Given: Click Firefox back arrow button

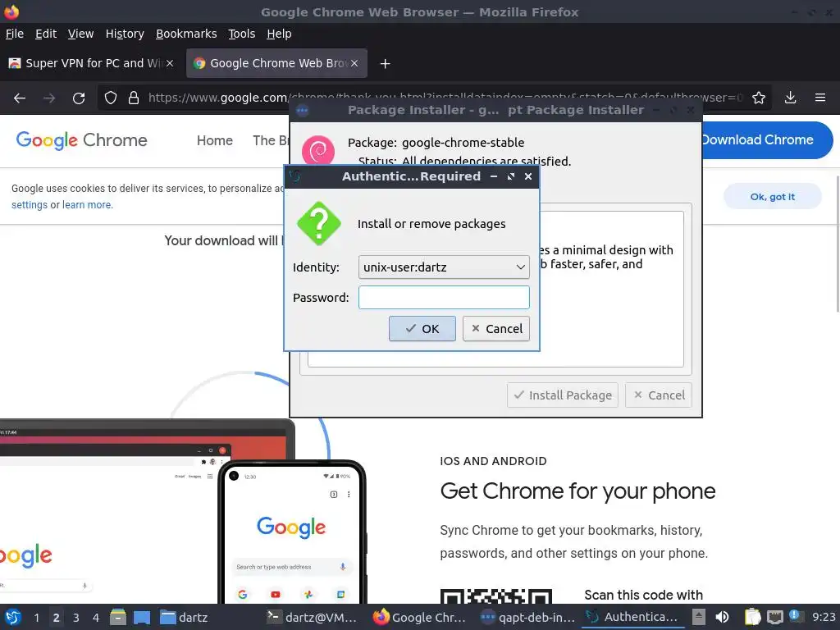Looking at the screenshot, I should (20, 98).
